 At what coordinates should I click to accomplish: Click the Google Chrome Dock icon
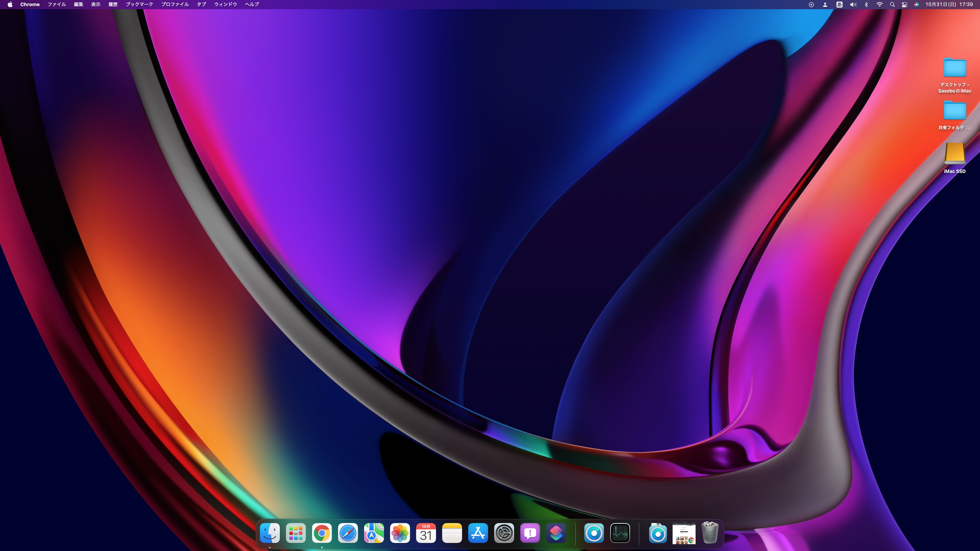pos(322,533)
